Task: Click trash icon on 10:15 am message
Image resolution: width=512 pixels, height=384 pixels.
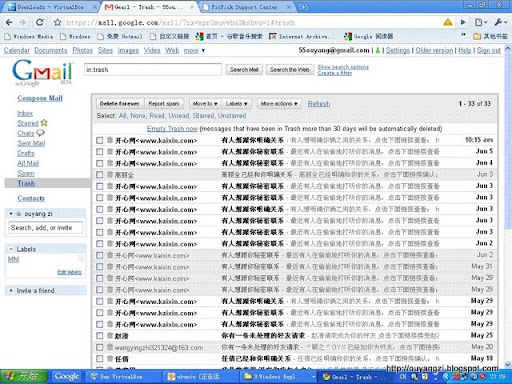Action: tap(110, 140)
